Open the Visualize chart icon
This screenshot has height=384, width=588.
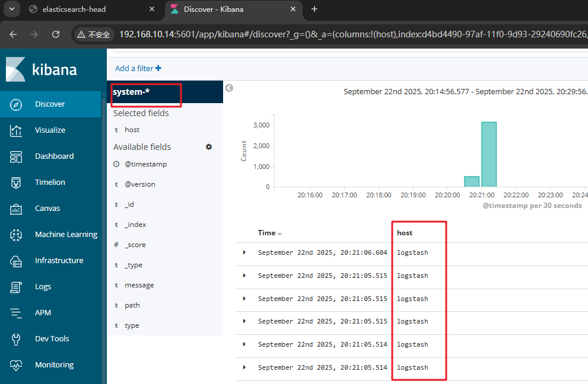[16, 130]
